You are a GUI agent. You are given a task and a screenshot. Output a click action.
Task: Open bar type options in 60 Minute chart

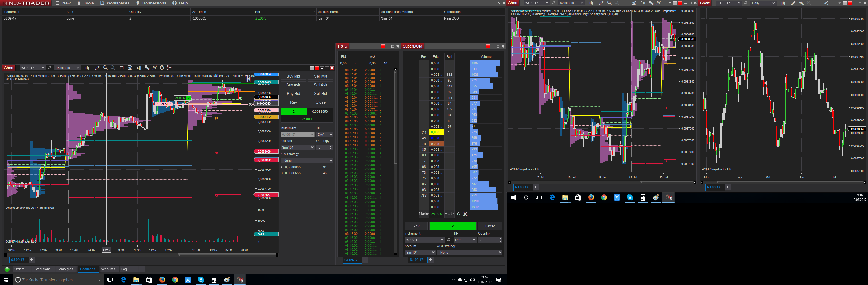click(591, 3)
